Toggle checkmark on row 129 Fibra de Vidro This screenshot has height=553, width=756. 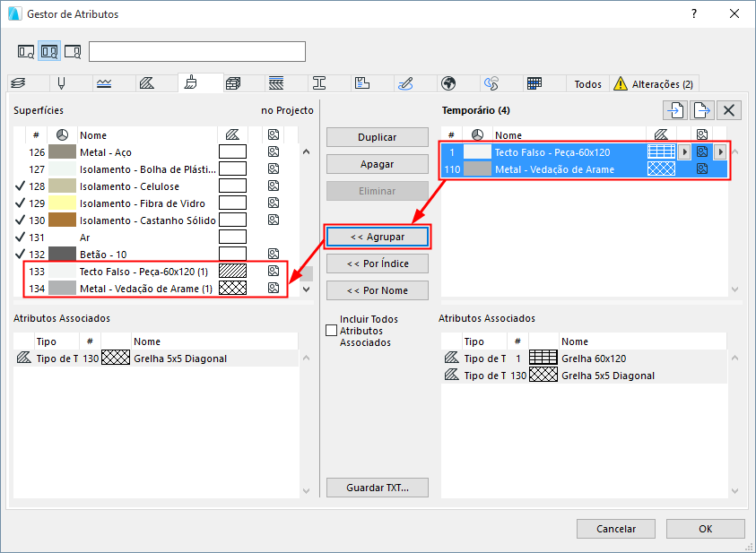pos(20,203)
